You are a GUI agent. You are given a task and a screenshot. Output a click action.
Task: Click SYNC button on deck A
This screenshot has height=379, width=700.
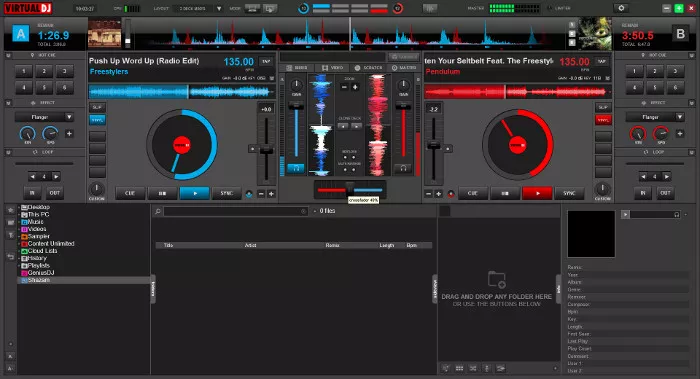(227, 193)
